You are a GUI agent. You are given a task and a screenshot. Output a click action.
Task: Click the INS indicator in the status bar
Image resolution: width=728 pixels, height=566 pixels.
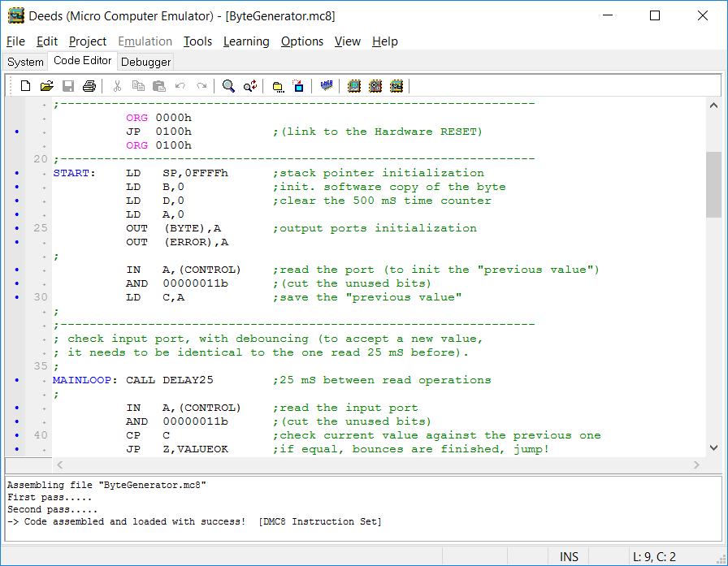pyautogui.click(x=569, y=557)
